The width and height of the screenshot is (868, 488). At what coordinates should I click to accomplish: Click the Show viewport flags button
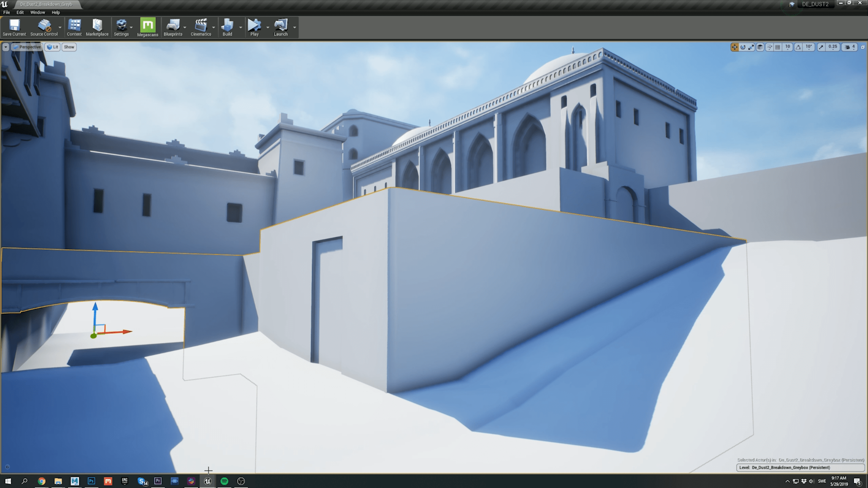tap(69, 47)
